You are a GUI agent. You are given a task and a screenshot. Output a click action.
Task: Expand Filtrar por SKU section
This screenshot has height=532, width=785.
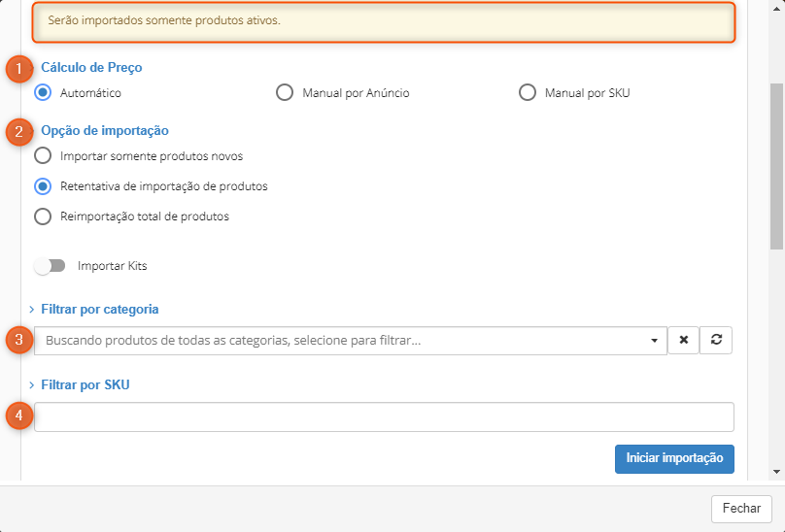click(x=85, y=385)
